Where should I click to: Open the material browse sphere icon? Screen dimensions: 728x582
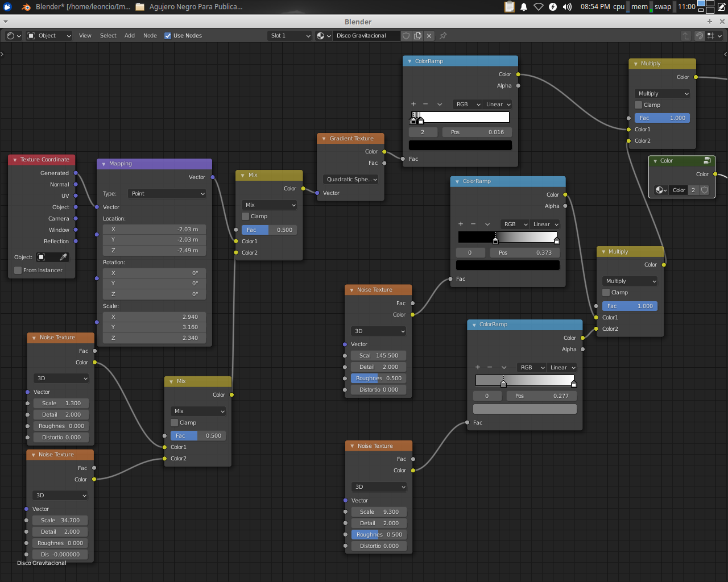[x=323, y=36]
